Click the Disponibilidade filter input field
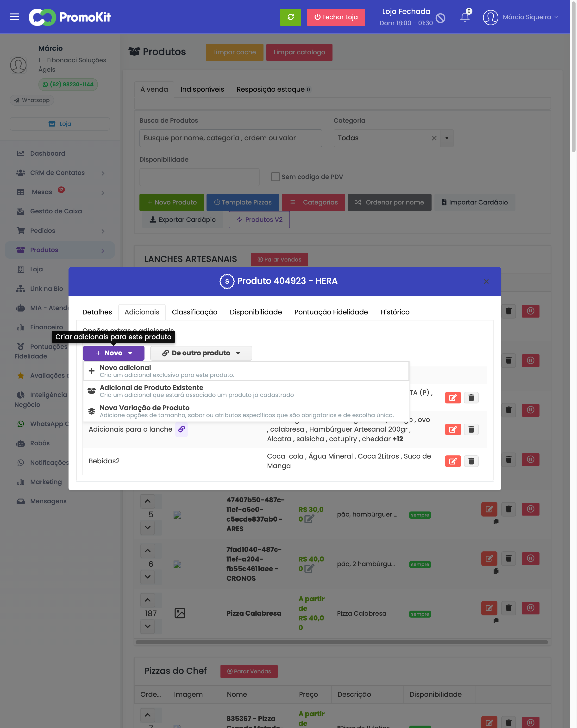Image resolution: width=577 pixels, height=728 pixels. [199, 177]
